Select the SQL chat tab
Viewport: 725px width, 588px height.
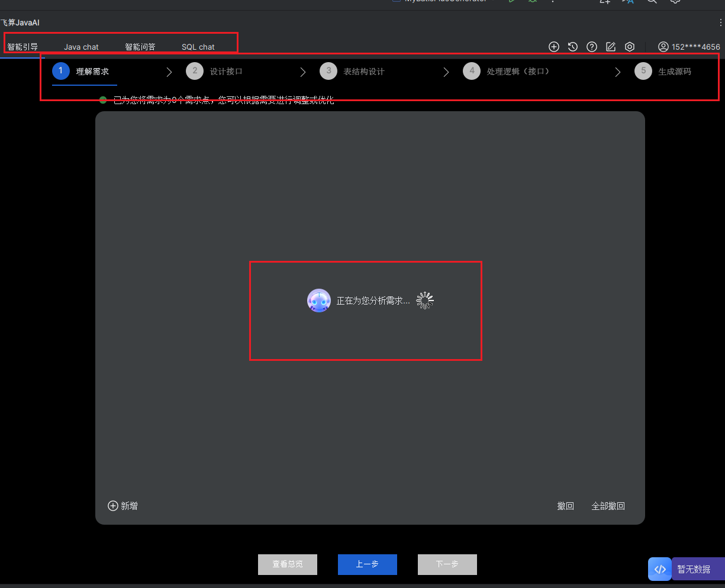(x=198, y=47)
